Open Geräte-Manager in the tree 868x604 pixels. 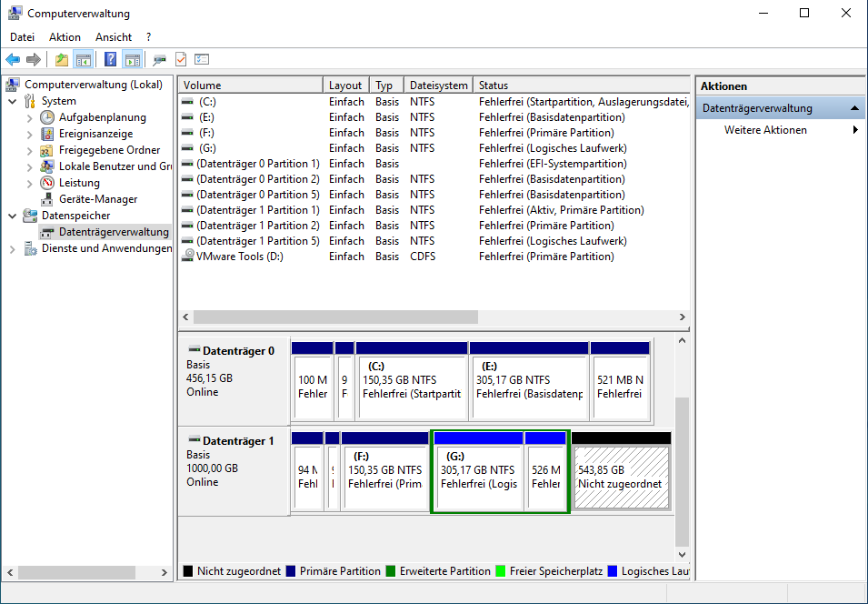click(x=98, y=199)
